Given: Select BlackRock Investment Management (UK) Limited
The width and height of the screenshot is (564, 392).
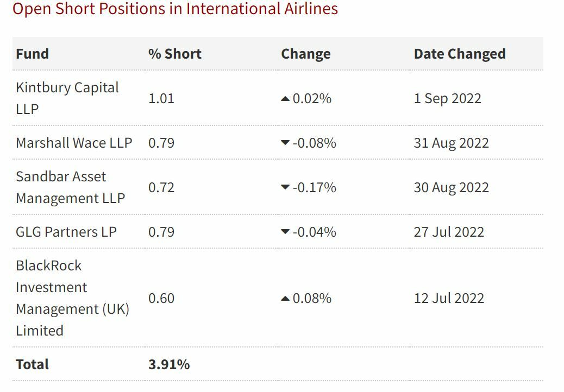Looking at the screenshot, I should click(x=72, y=298).
